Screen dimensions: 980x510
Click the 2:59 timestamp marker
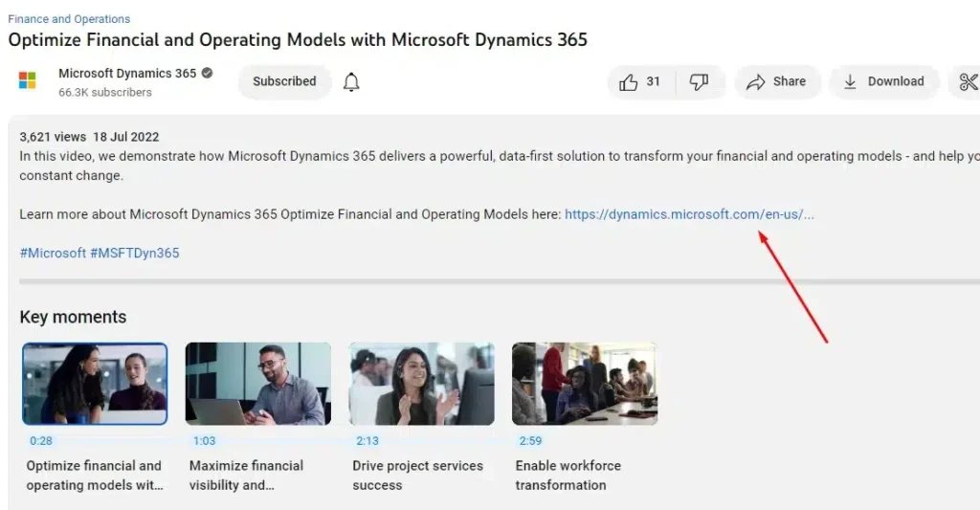530,441
